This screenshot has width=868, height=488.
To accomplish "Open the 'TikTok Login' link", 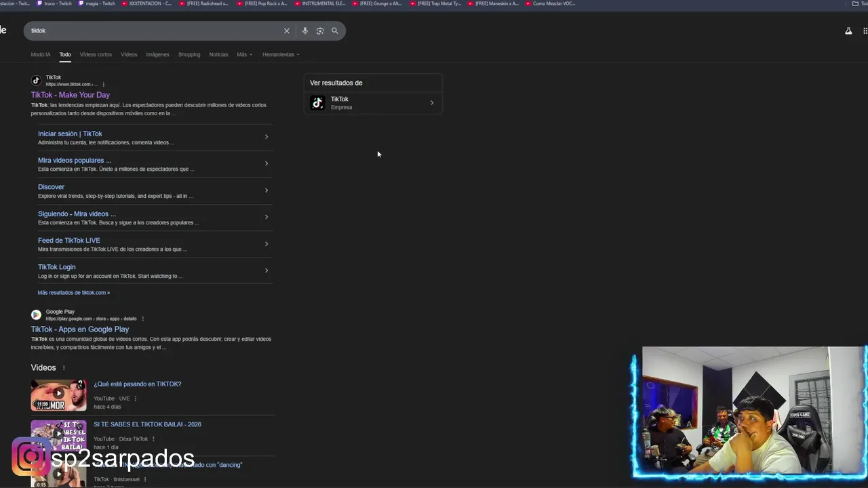I will click(x=57, y=267).
